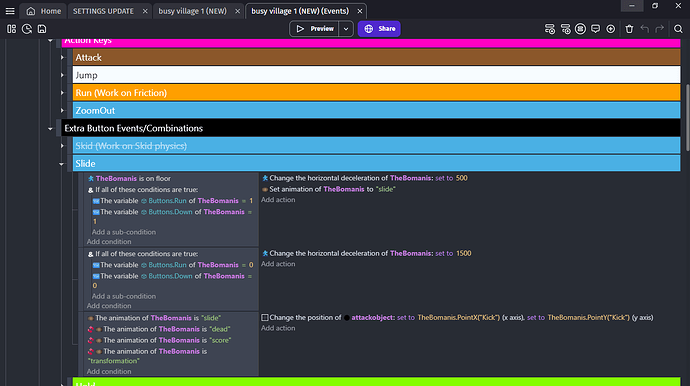The image size is (690, 386).
Task: Close the busy village 1 (NEW) (Events) tab
Action: point(360,11)
